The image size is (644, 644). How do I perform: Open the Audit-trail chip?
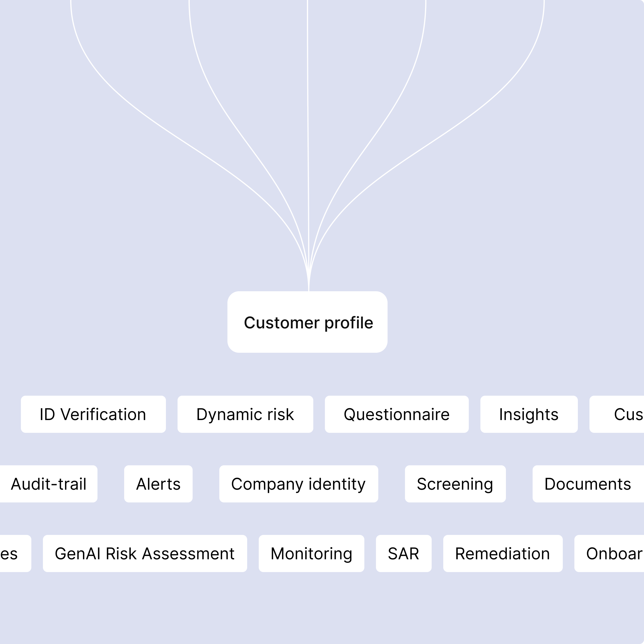pos(49,484)
